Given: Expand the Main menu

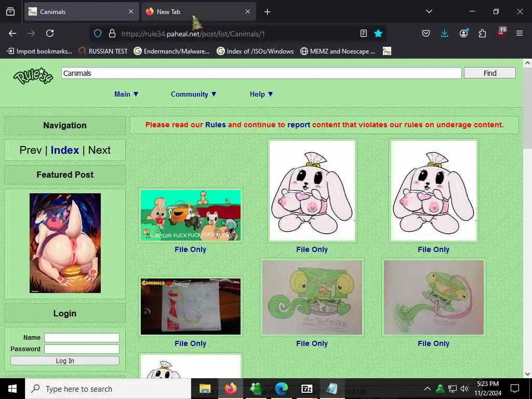Looking at the screenshot, I should coord(127,95).
